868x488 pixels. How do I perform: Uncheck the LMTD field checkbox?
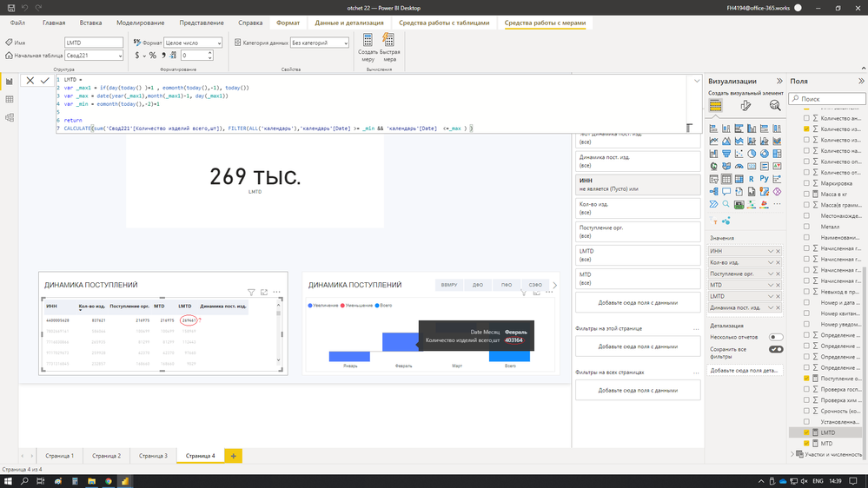pos(806,432)
